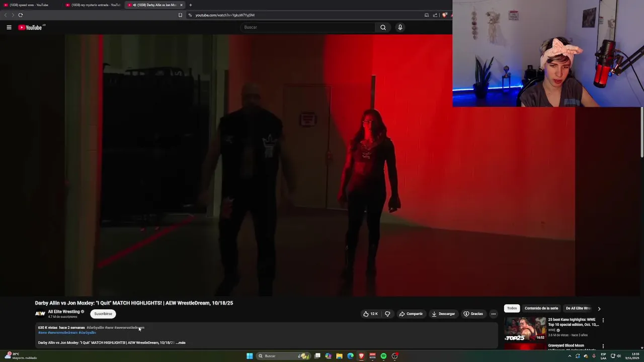Image resolution: width=644 pixels, height=362 pixels.
Task: Open options menu for Graveyard Blood Moon video
Action: click(603, 346)
